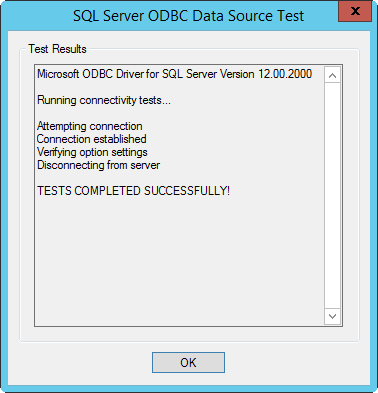378x393 pixels.
Task: Click the "Disconnecting from server" line
Action: pos(98,165)
